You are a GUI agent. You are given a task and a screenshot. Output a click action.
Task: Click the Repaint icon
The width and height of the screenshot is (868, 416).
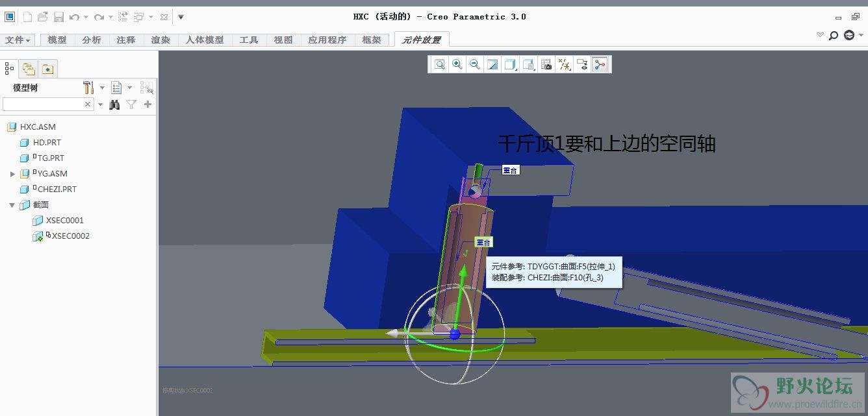click(x=492, y=64)
